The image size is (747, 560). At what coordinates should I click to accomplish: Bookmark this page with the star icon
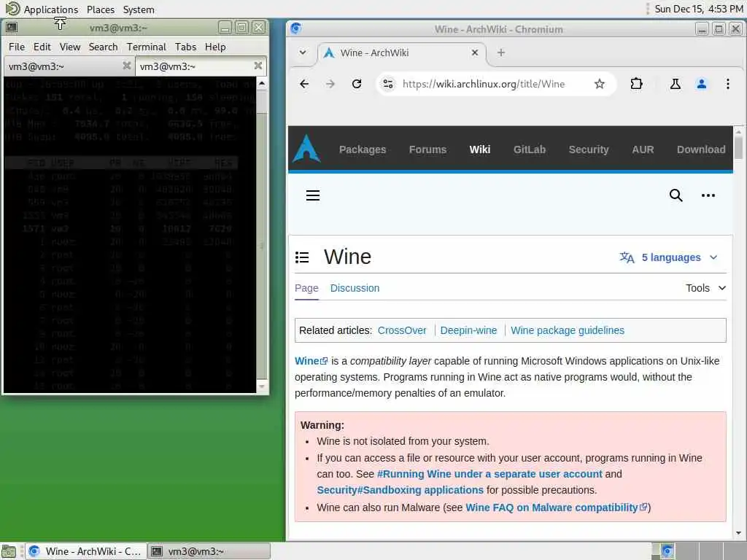(600, 85)
